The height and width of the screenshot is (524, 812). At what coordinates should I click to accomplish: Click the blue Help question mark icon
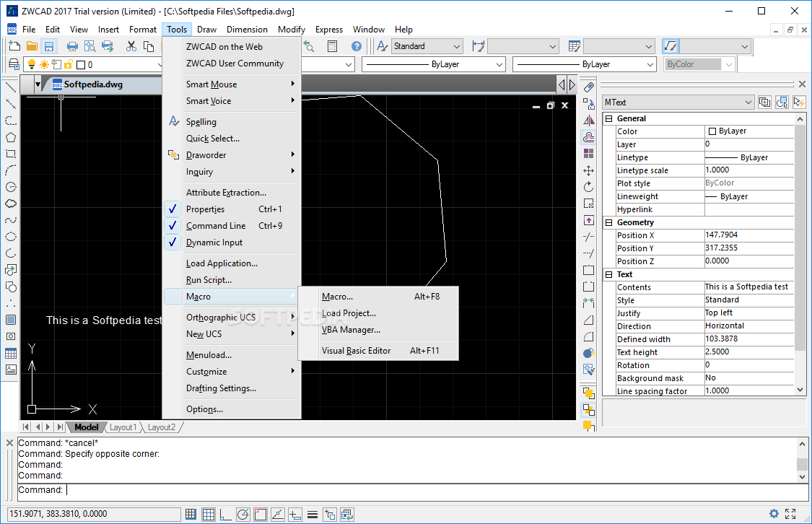[x=357, y=46]
